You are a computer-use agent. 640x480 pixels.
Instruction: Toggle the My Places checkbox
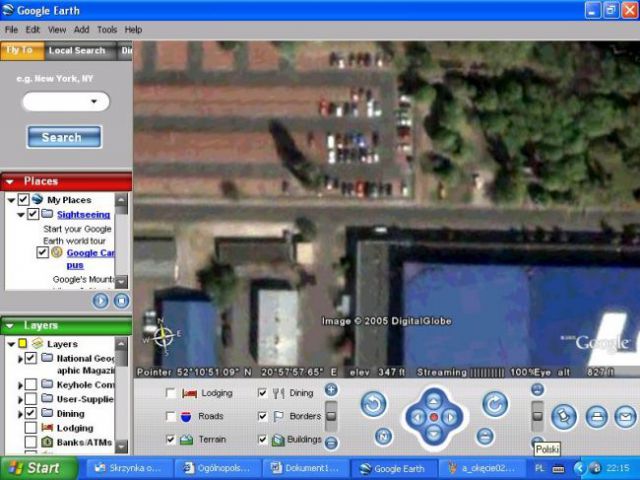23,200
